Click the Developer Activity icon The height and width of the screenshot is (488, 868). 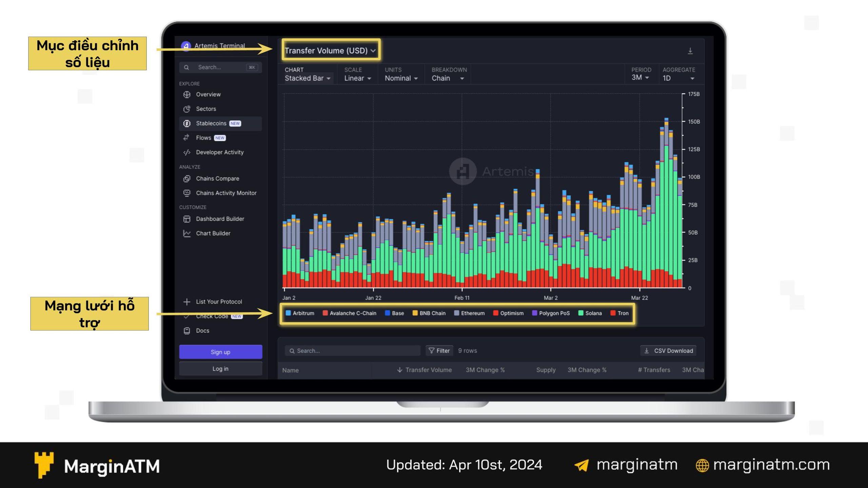(188, 152)
